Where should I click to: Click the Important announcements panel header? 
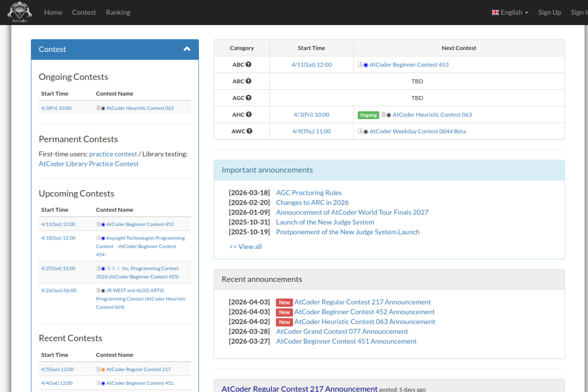267,170
